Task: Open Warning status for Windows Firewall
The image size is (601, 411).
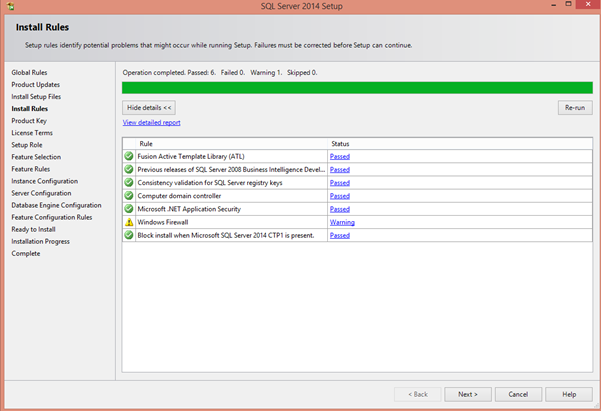Action: pos(342,222)
